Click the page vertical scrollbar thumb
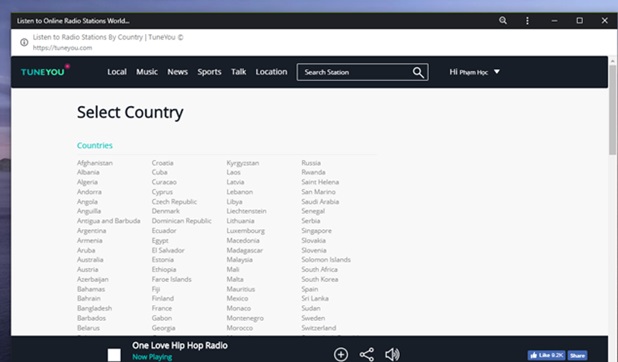The image size is (618, 362). (x=612, y=110)
